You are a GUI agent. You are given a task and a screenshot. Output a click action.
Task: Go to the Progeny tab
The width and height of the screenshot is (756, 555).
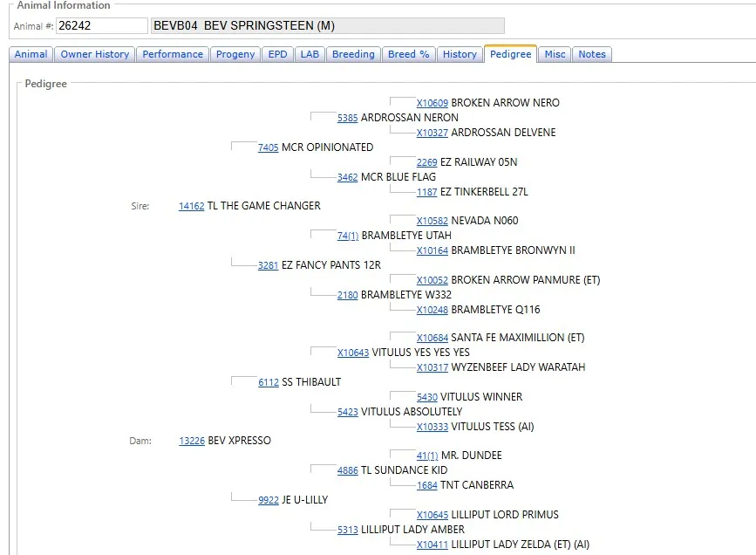click(235, 54)
